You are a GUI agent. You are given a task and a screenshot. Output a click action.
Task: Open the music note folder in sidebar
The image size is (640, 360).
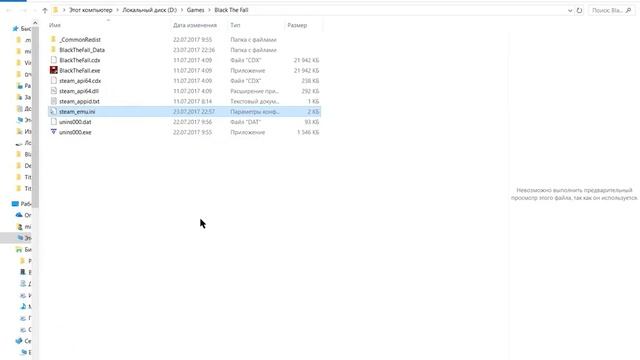[x=23, y=306]
